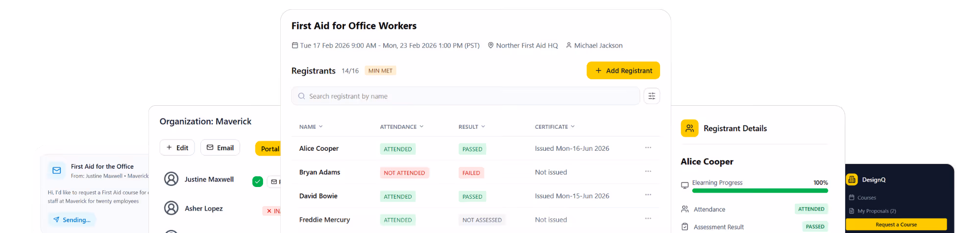Focus the Search registrant by name field
The height and width of the screenshot is (233, 980).
tap(465, 96)
